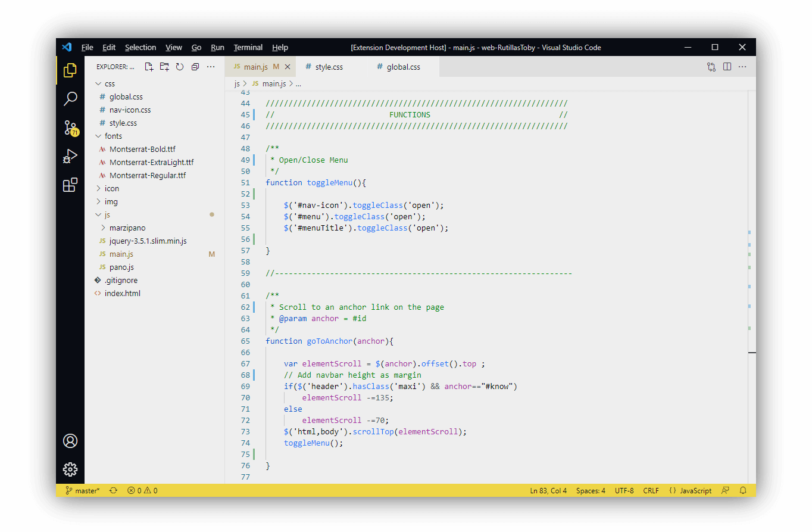Split the editor to the right
This screenshot has height=532, width=812.
(x=727, y=67)
